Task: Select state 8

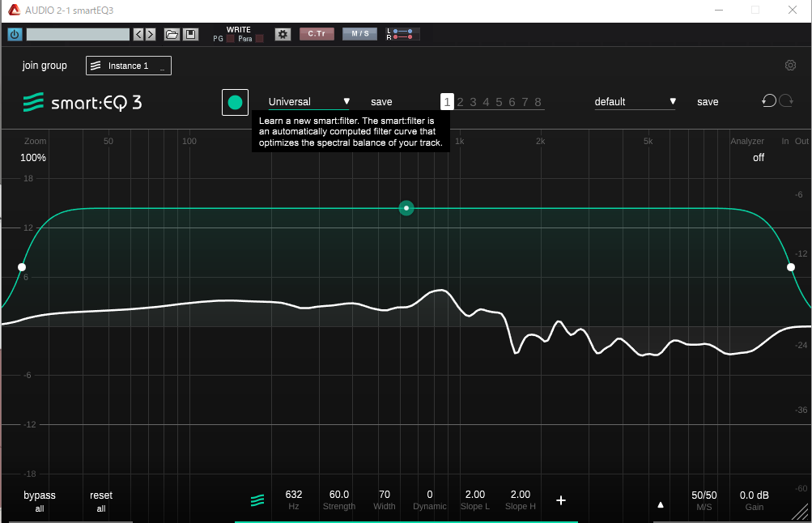Action: pos(538,102)
